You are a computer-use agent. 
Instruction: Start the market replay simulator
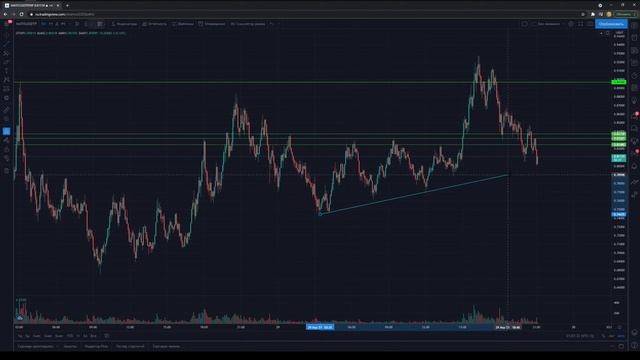coord(248,24)
